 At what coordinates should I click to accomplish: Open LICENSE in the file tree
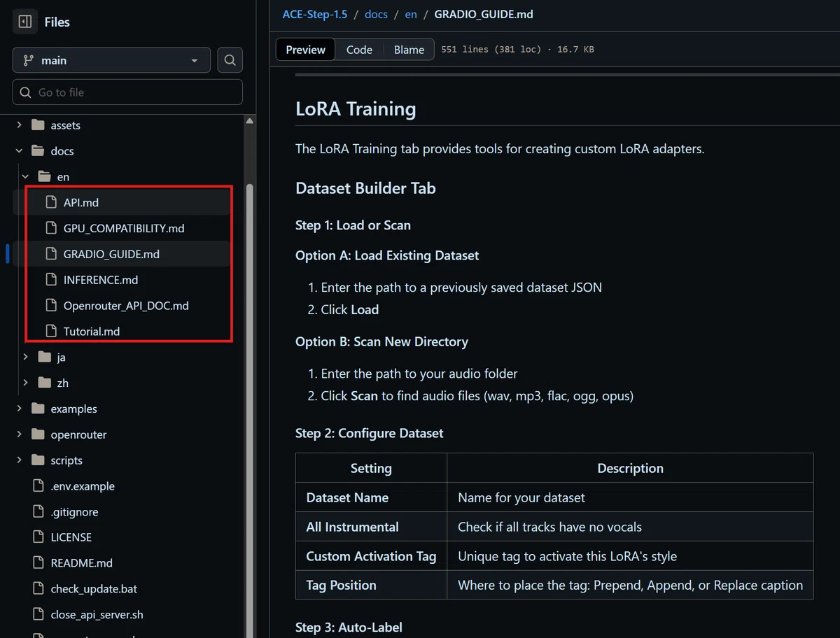point(71,537)
